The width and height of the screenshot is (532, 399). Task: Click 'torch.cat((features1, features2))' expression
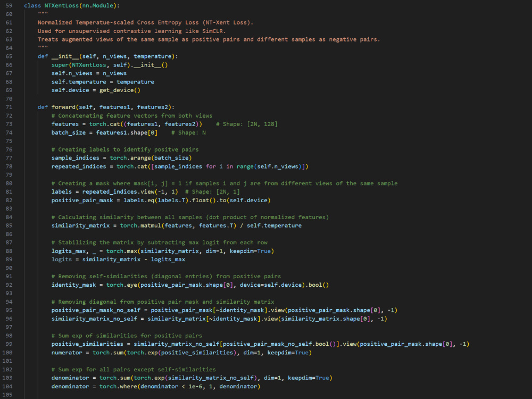pyautogui.click(x=146, y=124)
